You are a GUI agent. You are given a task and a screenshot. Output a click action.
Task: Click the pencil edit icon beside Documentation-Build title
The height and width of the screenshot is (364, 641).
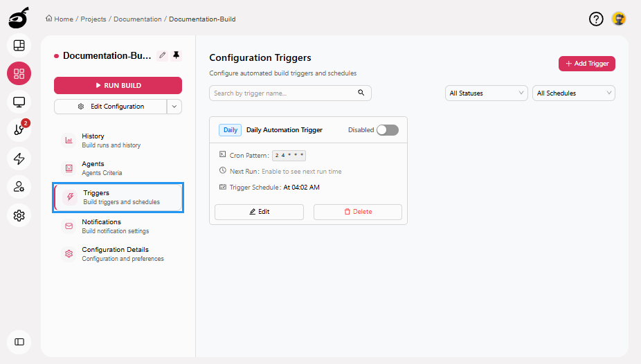click(x=162, y=55)
